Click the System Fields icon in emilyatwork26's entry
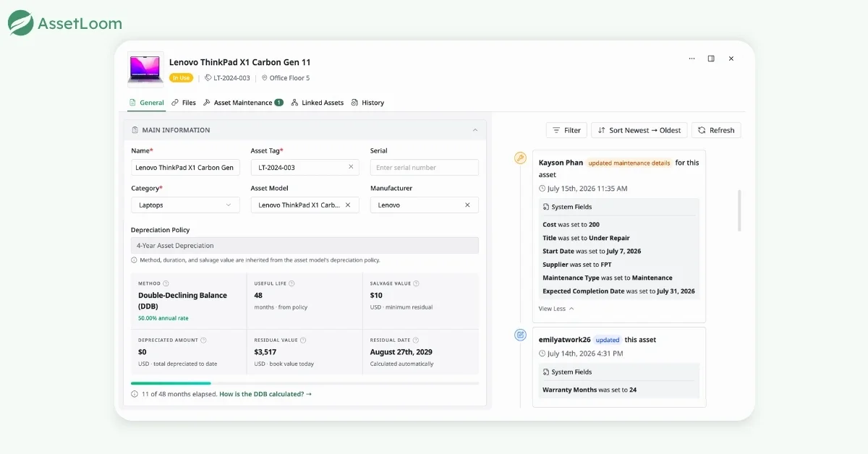 coord(546,372)
